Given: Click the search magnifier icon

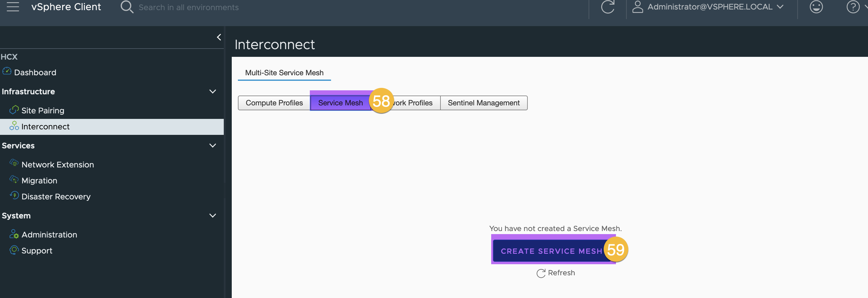Looking at the screenshot, I should click(x=127, y=7).
